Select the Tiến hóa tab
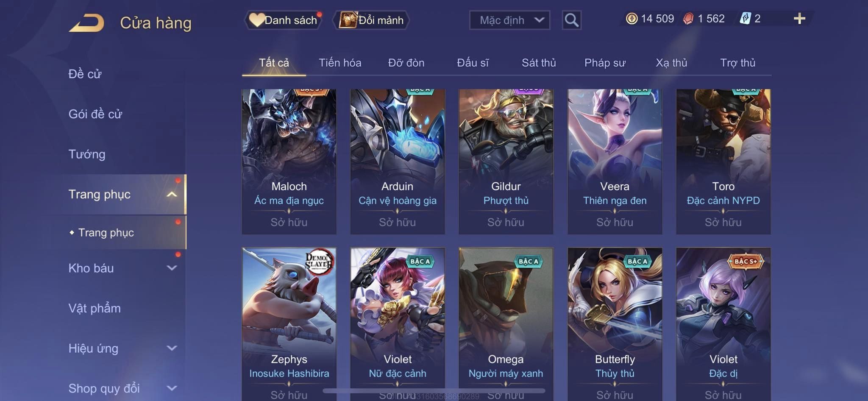The height and width of the screenshot is (401, 868). pos(340,63)
